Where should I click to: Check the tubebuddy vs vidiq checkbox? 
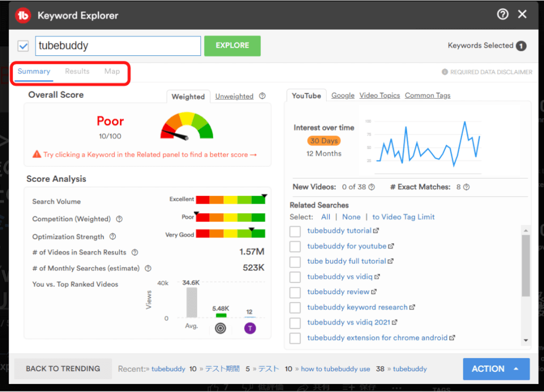pos(295,277)
